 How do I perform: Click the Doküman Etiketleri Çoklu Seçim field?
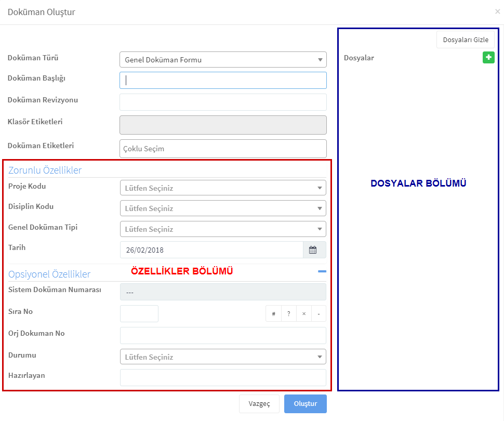point(223,149)
